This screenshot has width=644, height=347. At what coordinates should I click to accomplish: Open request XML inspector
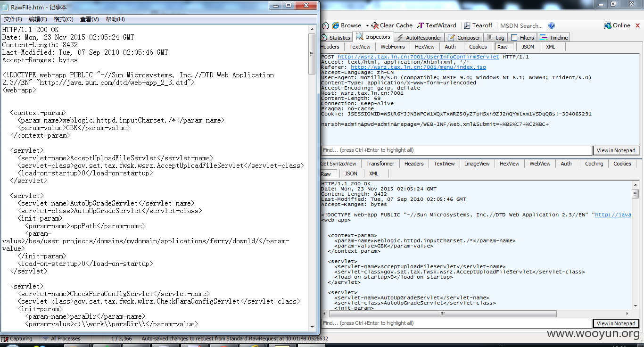(550, 47)
